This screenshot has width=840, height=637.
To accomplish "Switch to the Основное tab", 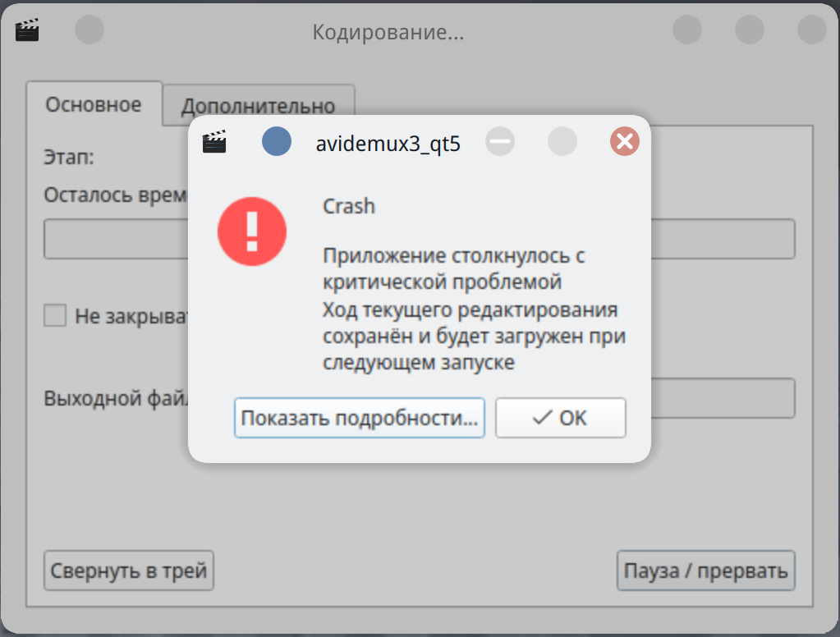I will [x=94, y=104].
